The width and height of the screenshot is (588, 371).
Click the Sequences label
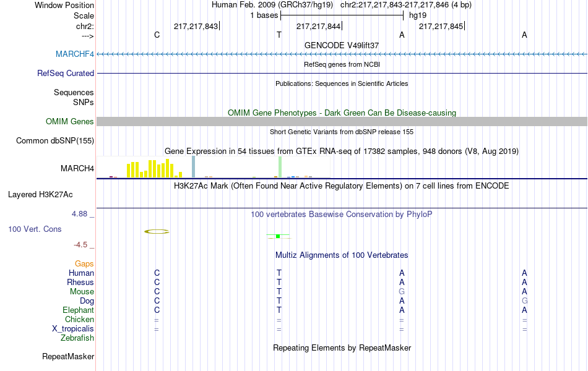click(74, 93)
